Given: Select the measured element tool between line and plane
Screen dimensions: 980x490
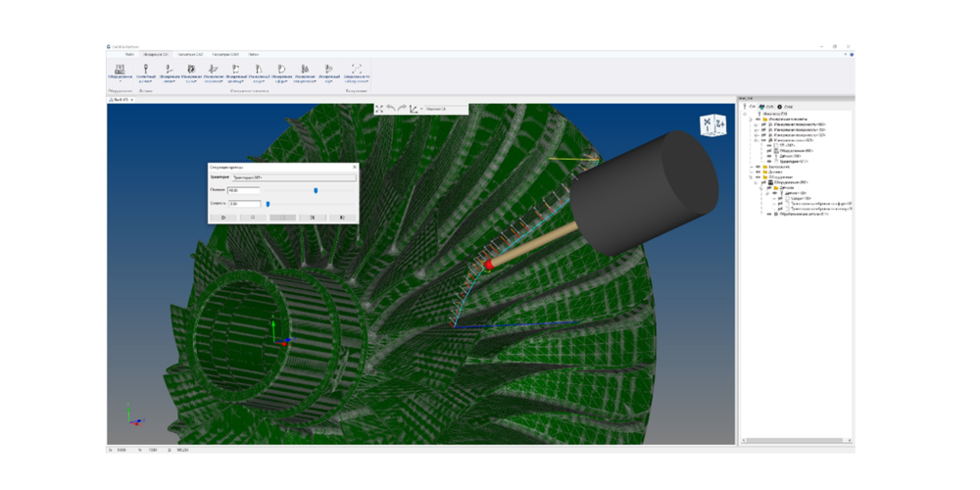Looking at the screenshot, I should pos(191,69).
